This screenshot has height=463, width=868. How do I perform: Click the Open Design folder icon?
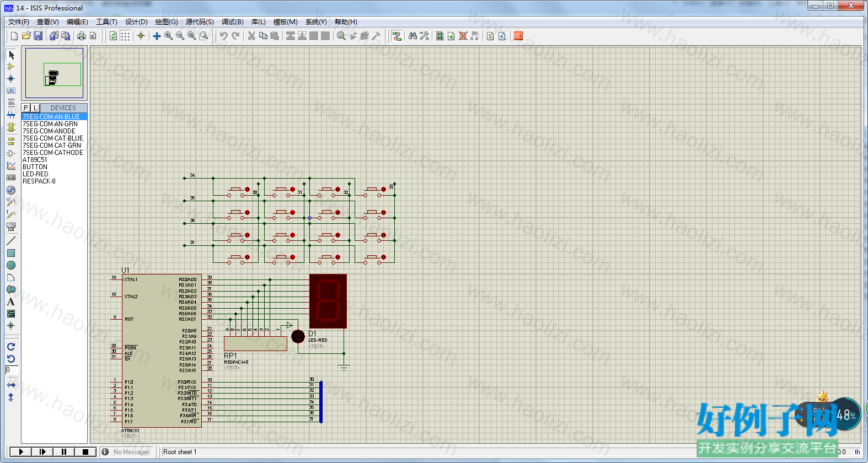coord(26,36)
